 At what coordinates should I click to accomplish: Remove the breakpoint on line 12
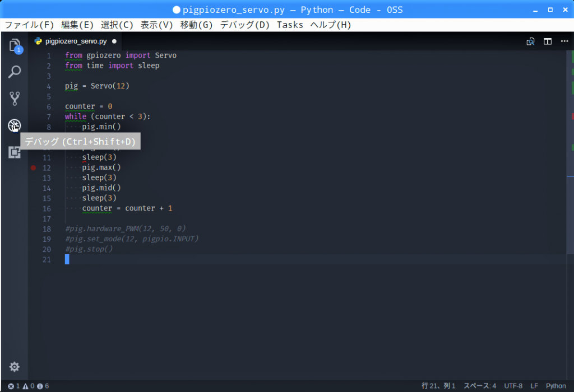pyautogui.click(x=33, y=167)
